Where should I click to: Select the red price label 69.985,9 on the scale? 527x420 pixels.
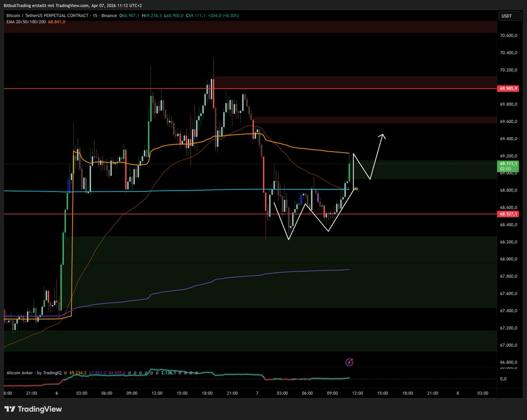click(507, 88)
